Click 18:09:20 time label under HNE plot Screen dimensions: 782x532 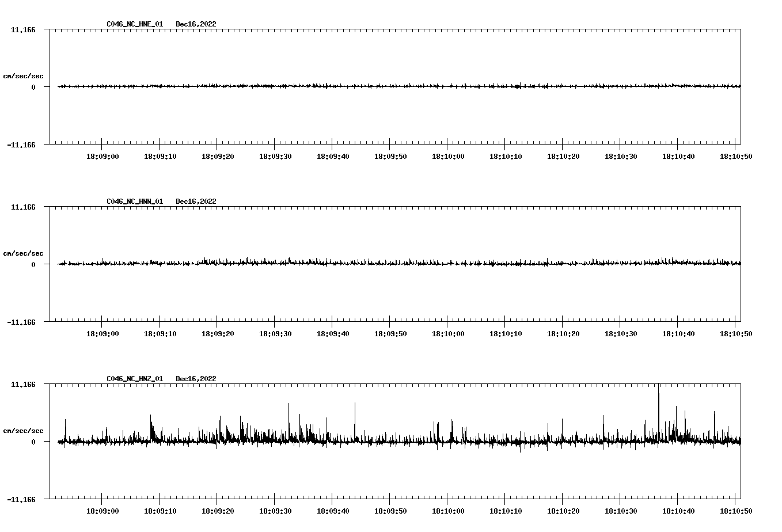218,156
